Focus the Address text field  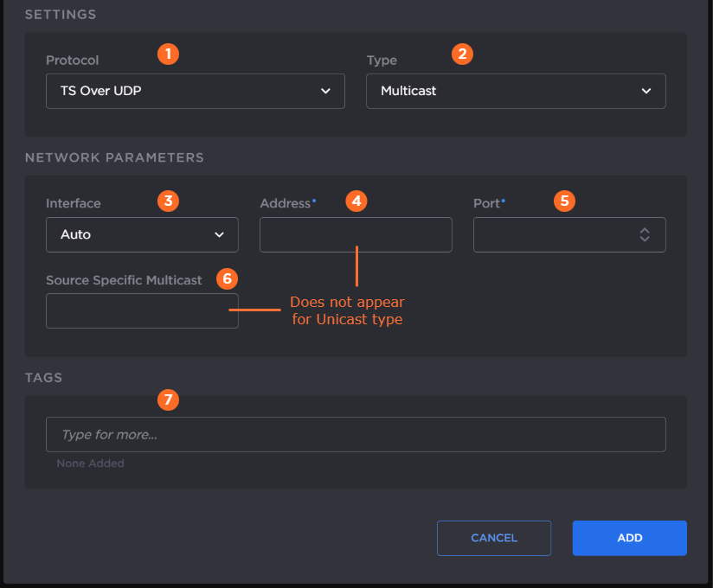[356, 234]
